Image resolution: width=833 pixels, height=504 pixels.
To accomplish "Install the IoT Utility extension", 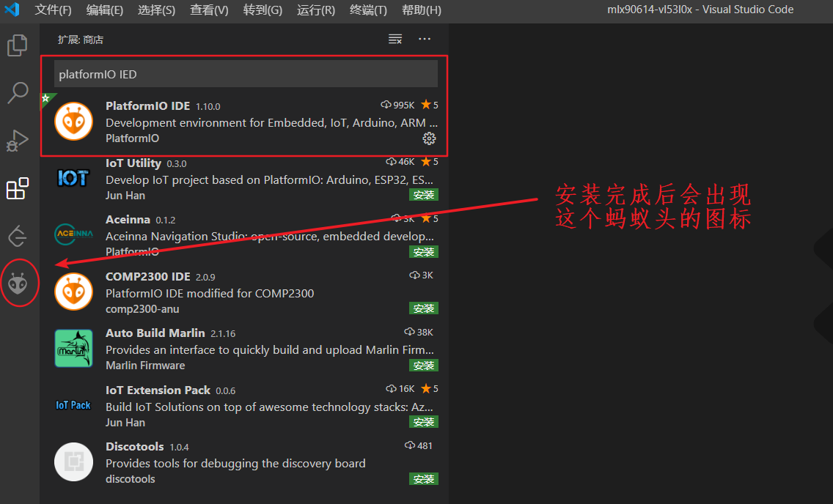I will 424,194.
